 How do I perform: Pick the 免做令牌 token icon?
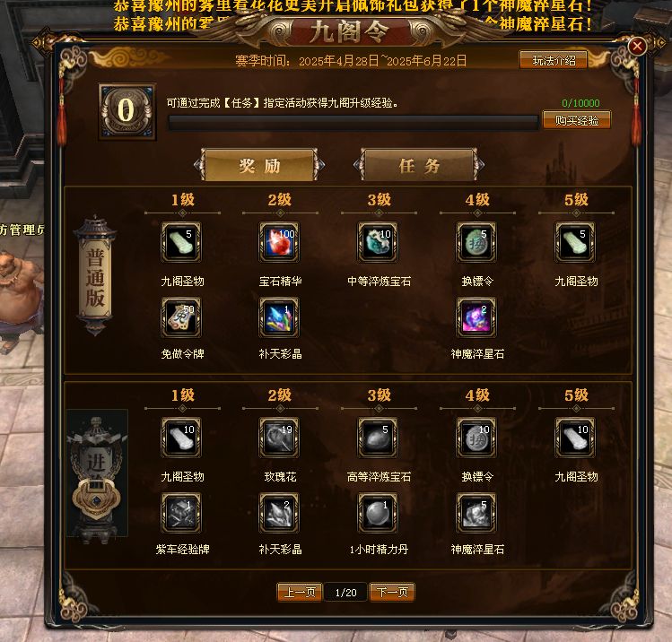181,317
